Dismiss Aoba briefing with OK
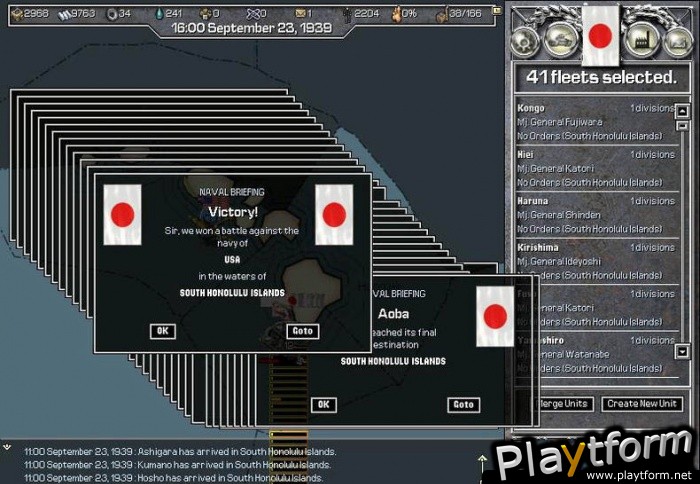The image size is (700, 484). [324, 405]
